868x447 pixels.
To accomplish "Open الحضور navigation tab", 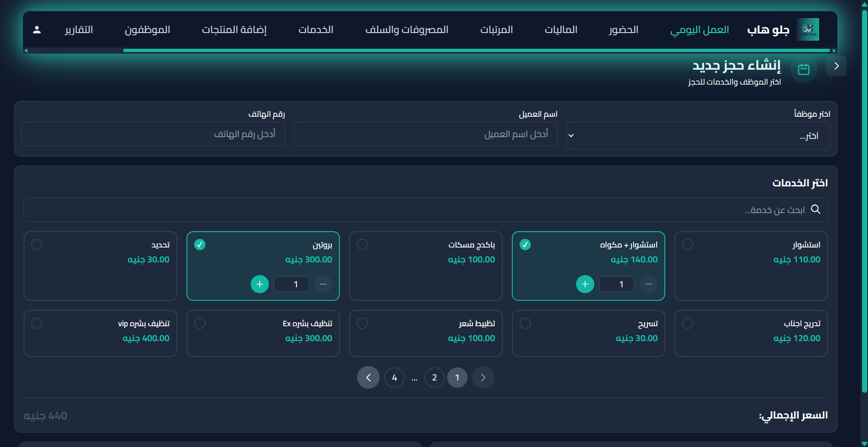I will pyautogui.click(x=623, y=30).
